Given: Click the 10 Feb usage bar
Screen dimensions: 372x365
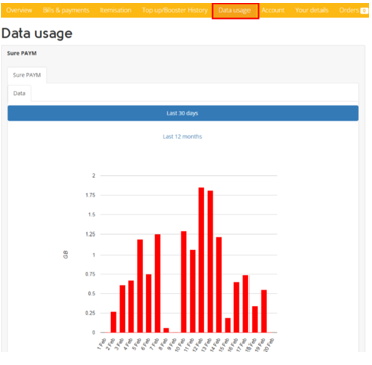Looking at the screenshot, I should [x=184, y=282].
